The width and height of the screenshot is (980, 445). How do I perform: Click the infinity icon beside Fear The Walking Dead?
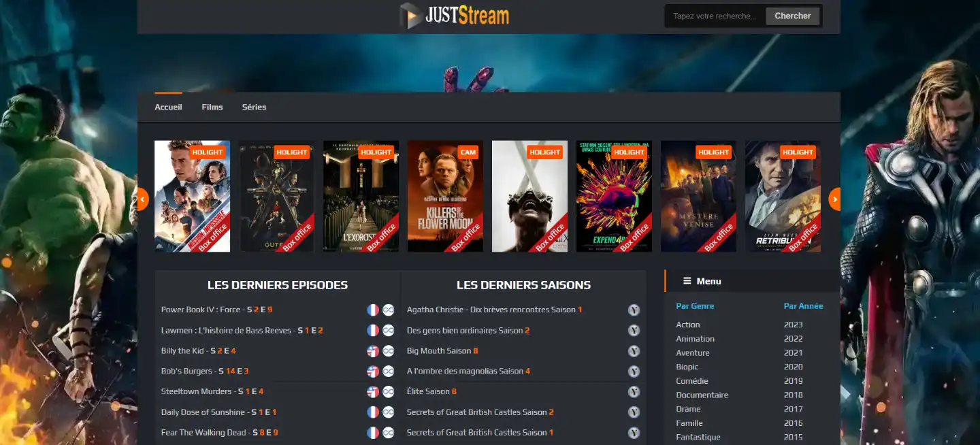pyautogui.click(x=389, y=432)
